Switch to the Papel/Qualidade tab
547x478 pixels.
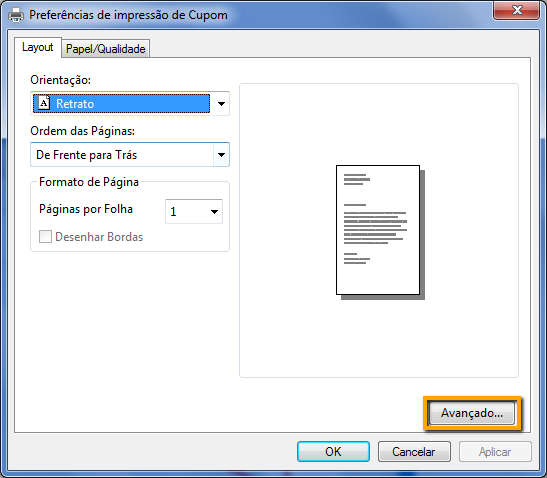(106, 48)
